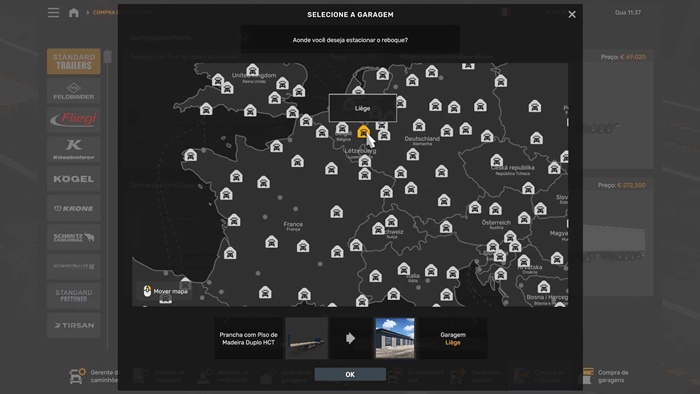Pick the garage above Österreich label
Viewport: 700px width, 394px height.
click(495, 209)
